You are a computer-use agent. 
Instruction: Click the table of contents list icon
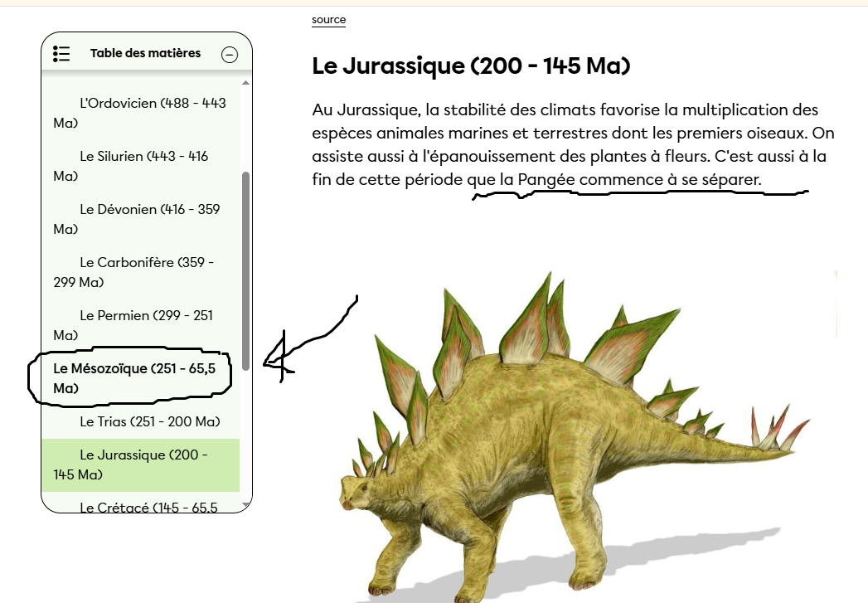tap(61, 54)
